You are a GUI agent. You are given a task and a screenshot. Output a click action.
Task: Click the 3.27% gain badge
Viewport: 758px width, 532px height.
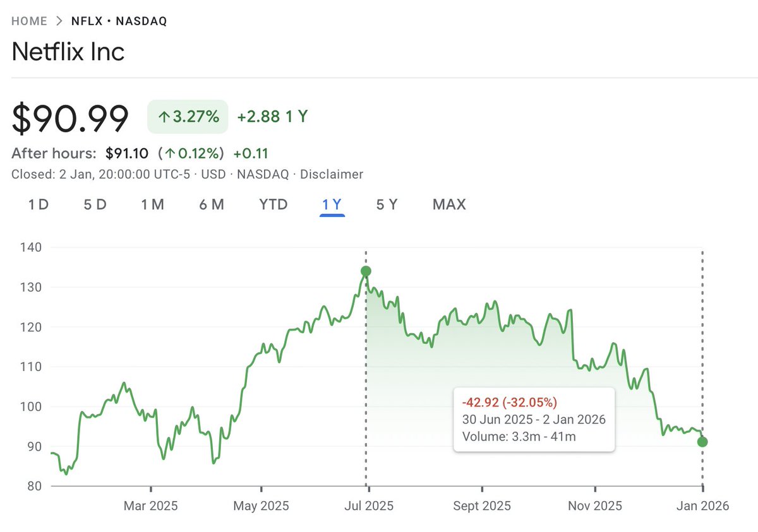[188, 117]
